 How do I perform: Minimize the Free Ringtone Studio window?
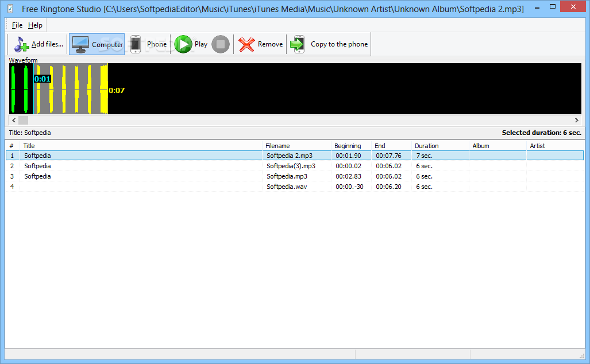click(537, 7)
